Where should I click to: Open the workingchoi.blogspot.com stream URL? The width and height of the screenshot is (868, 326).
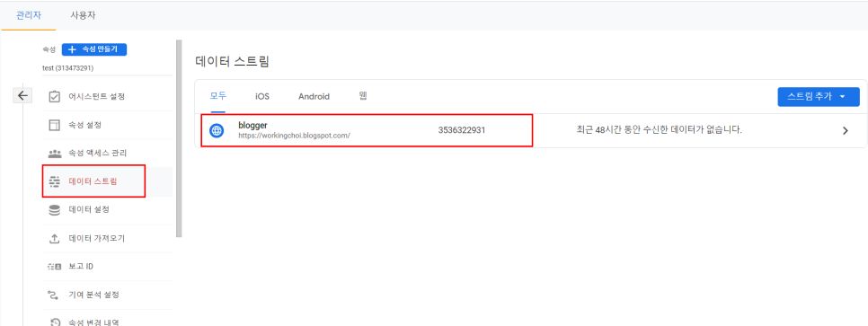(x=294, y=135)
